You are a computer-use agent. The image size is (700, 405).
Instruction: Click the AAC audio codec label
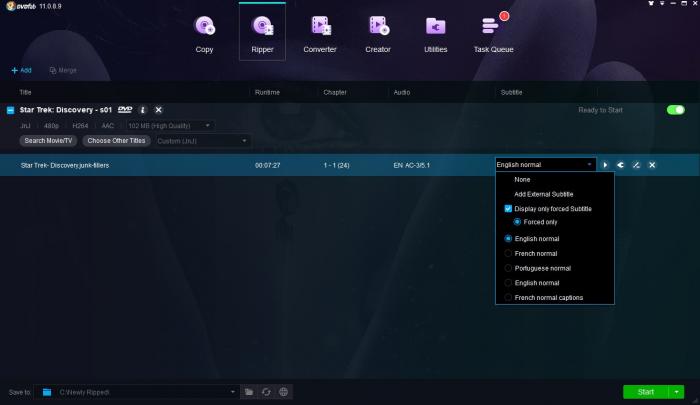(108, 126)
